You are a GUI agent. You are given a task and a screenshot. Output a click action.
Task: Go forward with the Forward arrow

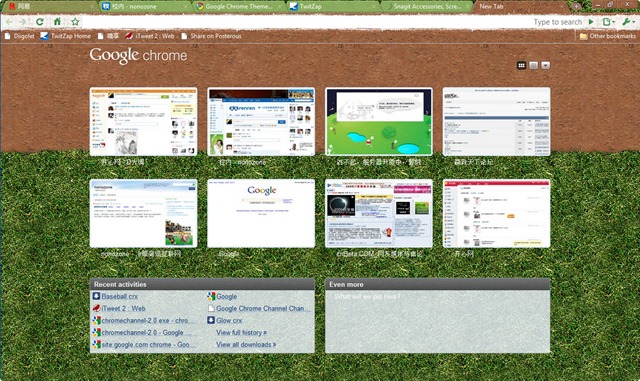pos(23,22)
